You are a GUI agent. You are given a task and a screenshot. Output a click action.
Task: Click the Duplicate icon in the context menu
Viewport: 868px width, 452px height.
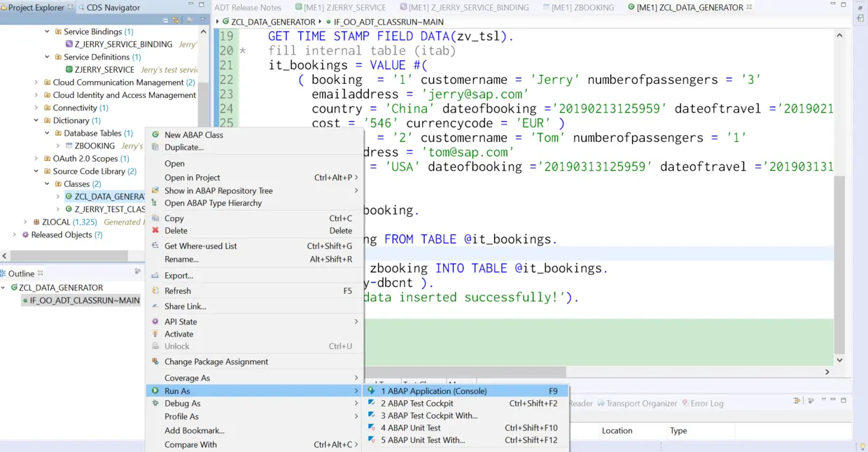pos(155,148)
